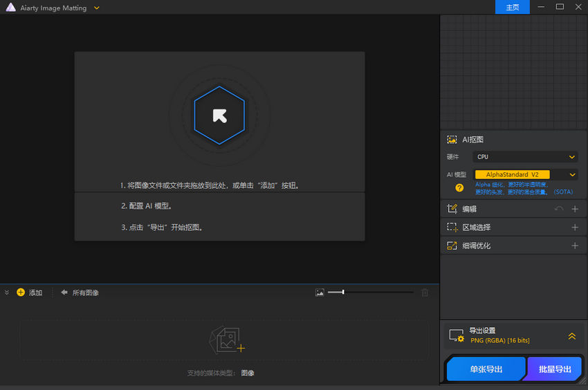588x390 pixels.
Task: Click the 细调优化 label
Action: 476,245
